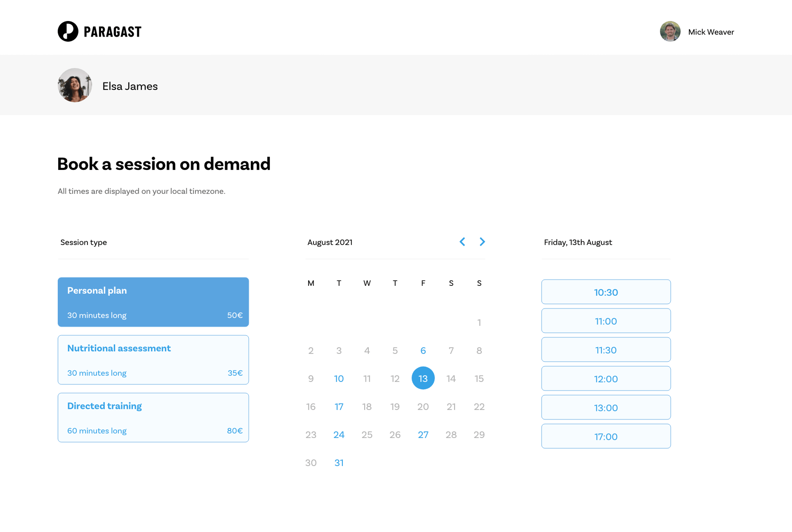Select August 10 in the calendar
The image size is (792, 532).
[339, 378]
